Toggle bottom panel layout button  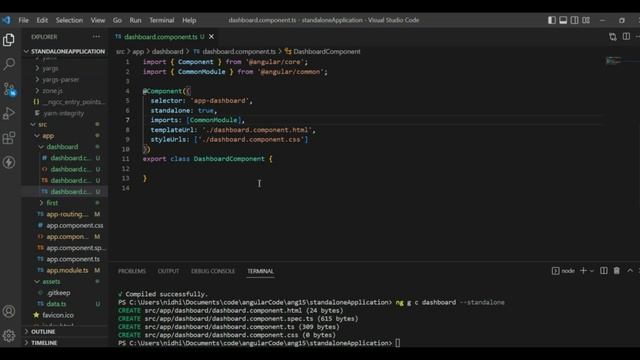pos(563,20)
